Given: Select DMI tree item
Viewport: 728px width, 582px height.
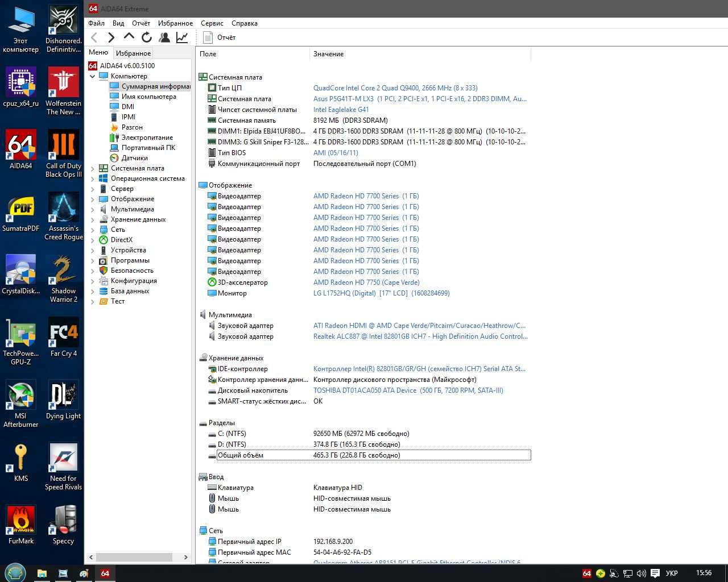Looking at the screenshot, I should (122, 107).
